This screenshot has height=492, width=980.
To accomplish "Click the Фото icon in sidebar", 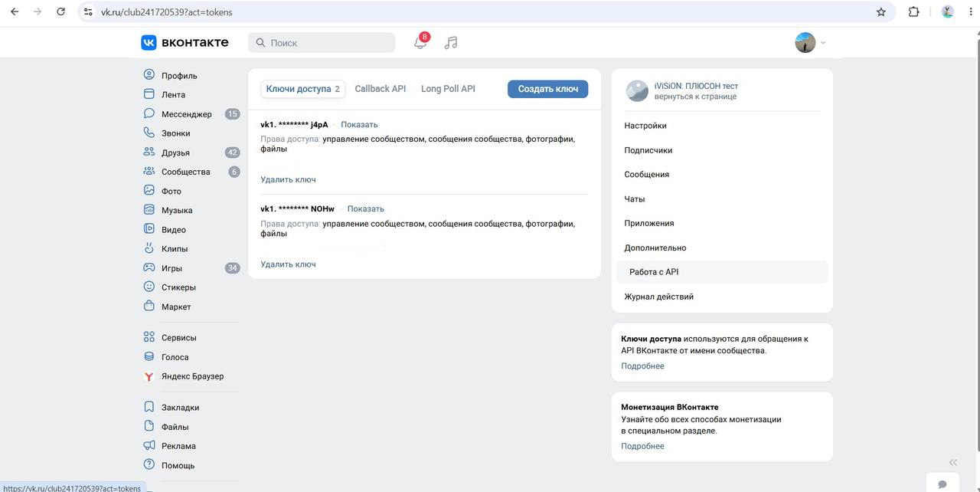I will tap(149, 191).
